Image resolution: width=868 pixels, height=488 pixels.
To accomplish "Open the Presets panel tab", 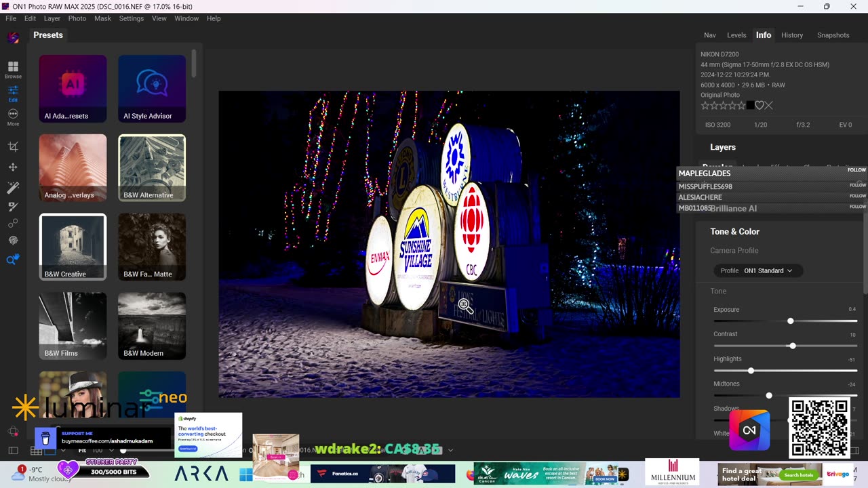I will coord(48,35).
